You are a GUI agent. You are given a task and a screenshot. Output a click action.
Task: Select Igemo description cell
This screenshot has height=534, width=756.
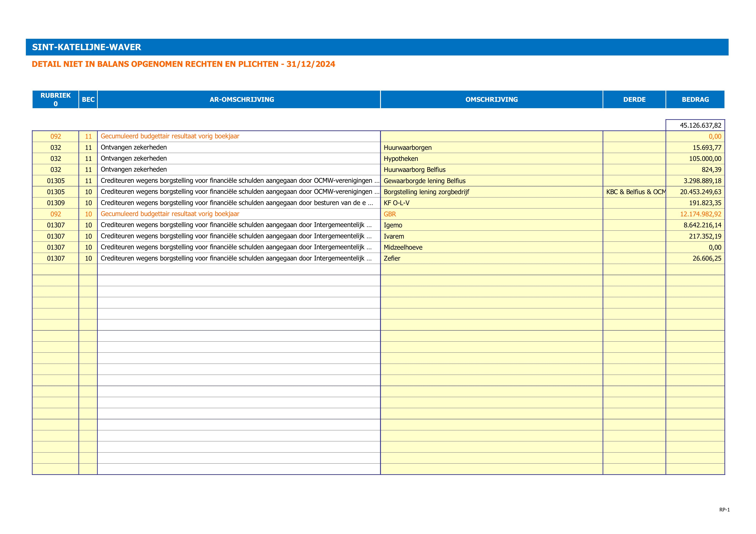click(x=492, y=225)
